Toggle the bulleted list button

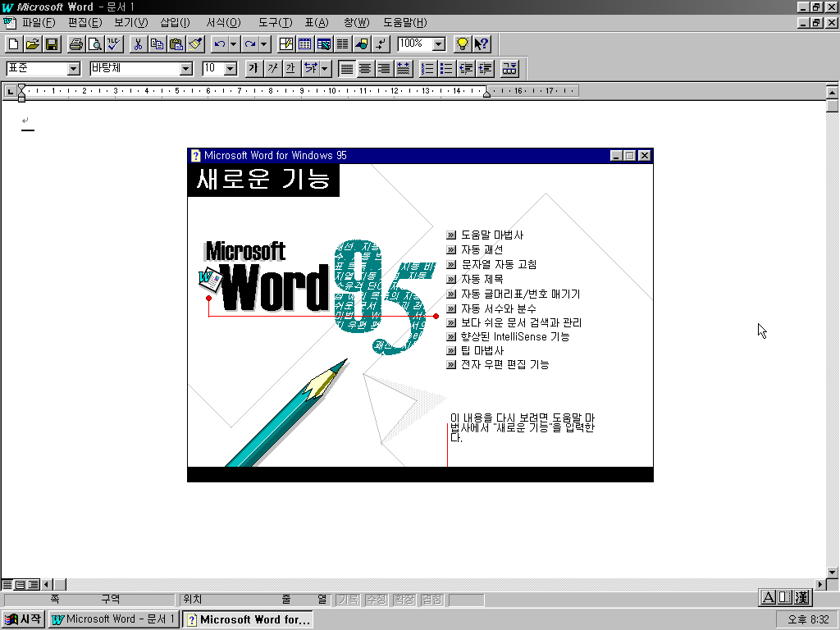pos(446,69)
